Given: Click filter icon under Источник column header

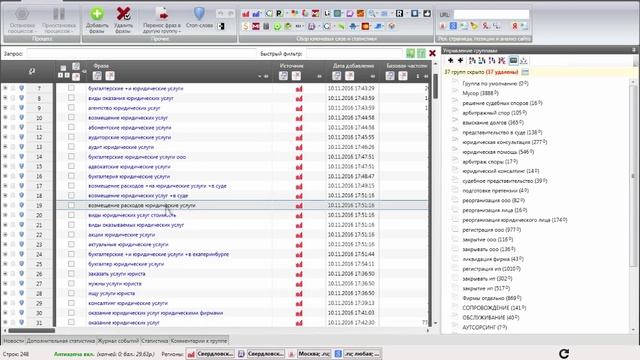Looking at the screenshot, I should pos(283,76).
